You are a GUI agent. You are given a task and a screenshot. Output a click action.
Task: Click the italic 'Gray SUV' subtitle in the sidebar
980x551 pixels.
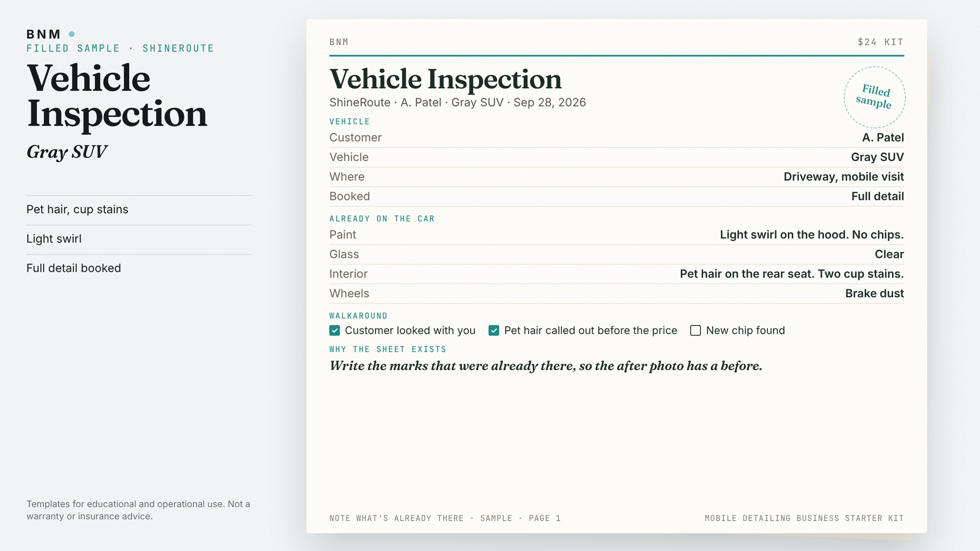tap(67, 152)
